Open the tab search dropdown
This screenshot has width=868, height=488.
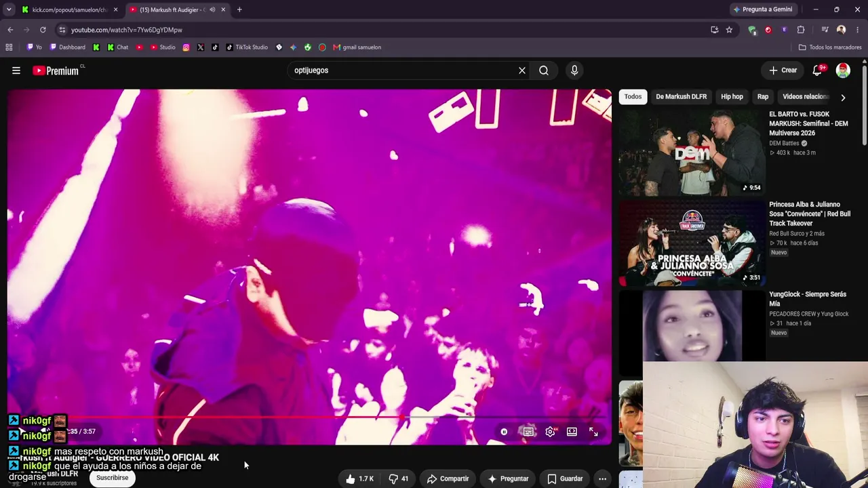coord(9,9)
